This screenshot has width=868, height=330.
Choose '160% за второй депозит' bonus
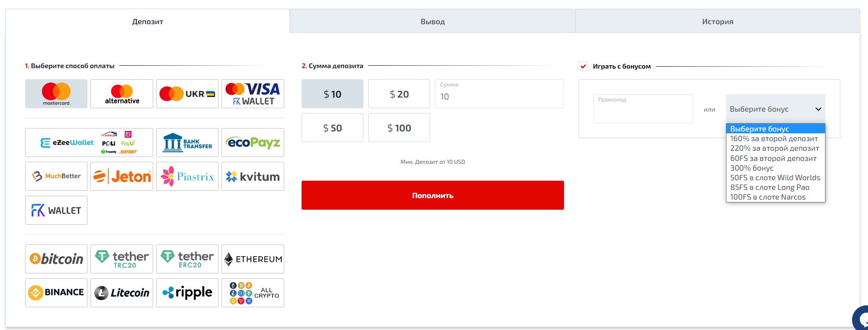pyautogui.click(x=775, y=139)
